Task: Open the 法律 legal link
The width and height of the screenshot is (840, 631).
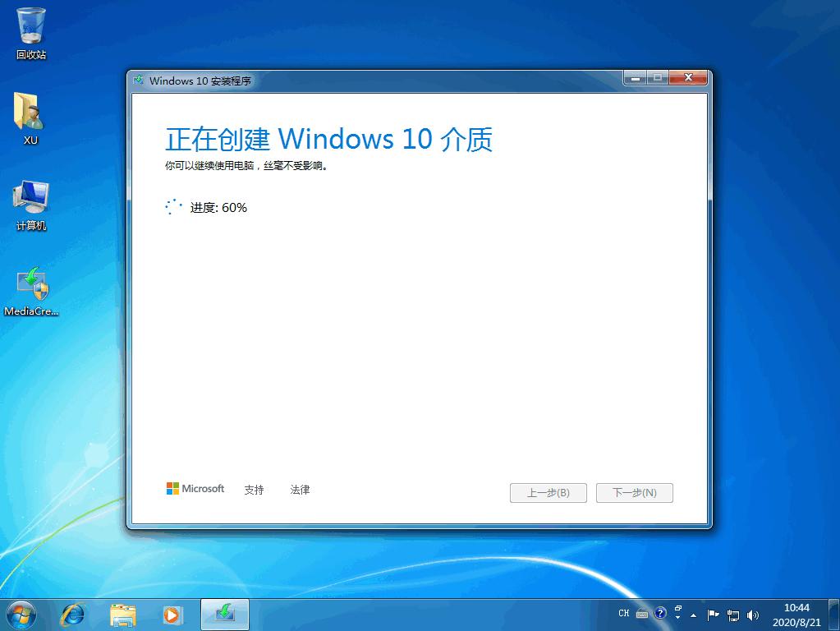Action: point(299,489)
